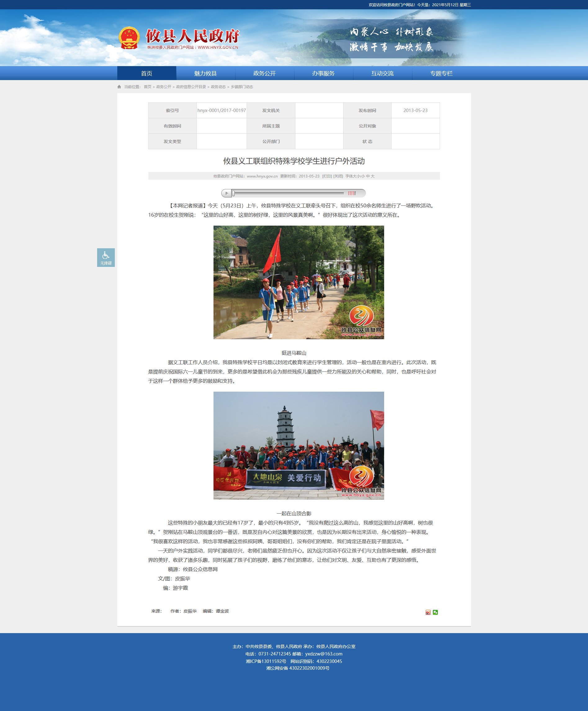Image resolution: width=588 pixels, height=711 pixels.
Task: Share article via Weibo icon
Action: [428, 612]
